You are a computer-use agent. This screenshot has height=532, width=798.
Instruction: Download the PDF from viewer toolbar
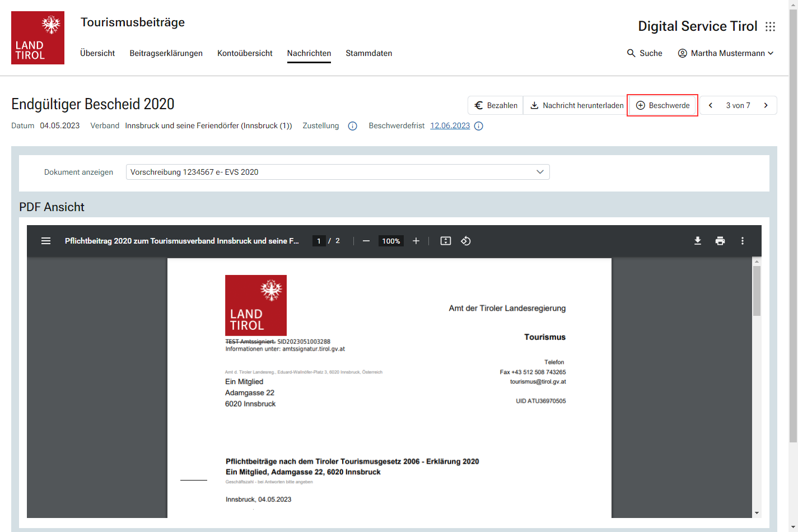(x=698, y=241)
